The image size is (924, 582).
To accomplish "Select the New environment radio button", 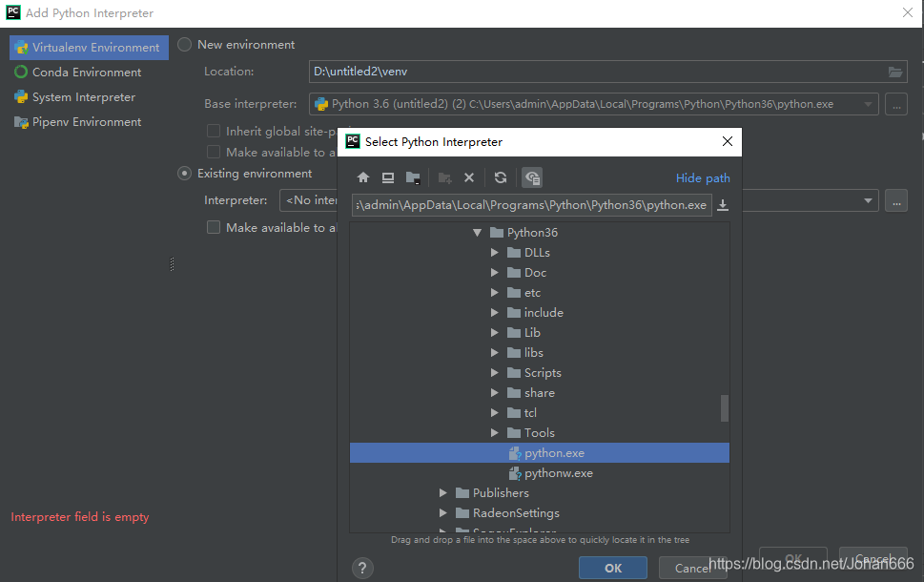I will 184,45.
